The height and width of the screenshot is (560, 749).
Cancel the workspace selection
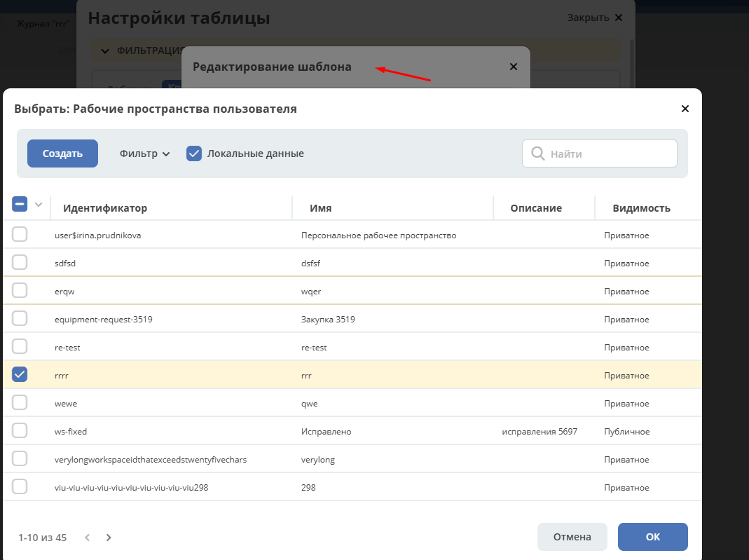[572, 537]
